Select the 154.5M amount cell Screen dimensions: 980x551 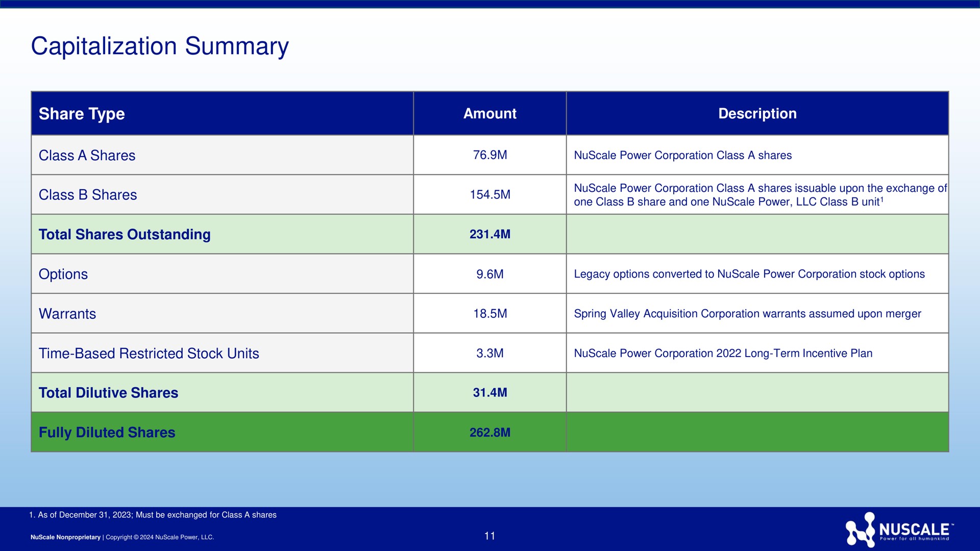click(x=490, y=194)
